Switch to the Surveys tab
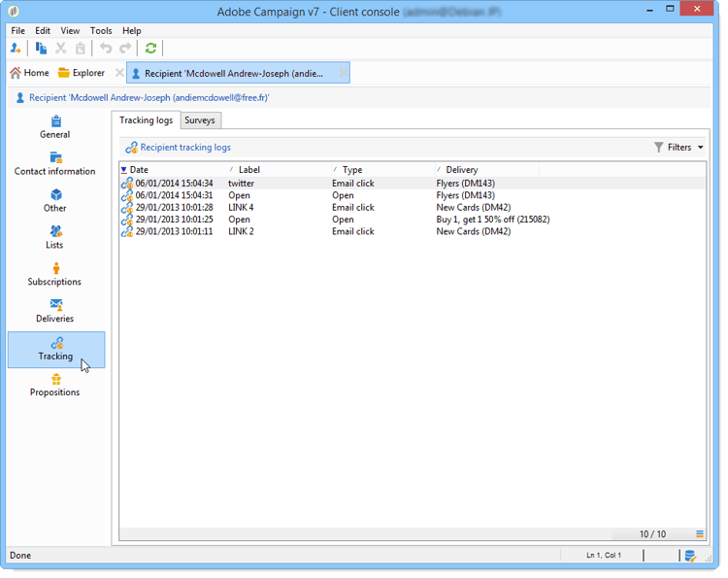This screenshot has height=578, width=728. (200, 120)
